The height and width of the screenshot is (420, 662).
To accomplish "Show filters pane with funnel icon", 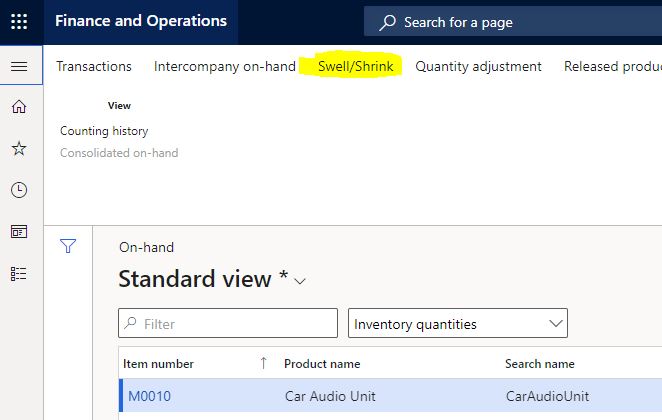I will [x=68, y=246].
